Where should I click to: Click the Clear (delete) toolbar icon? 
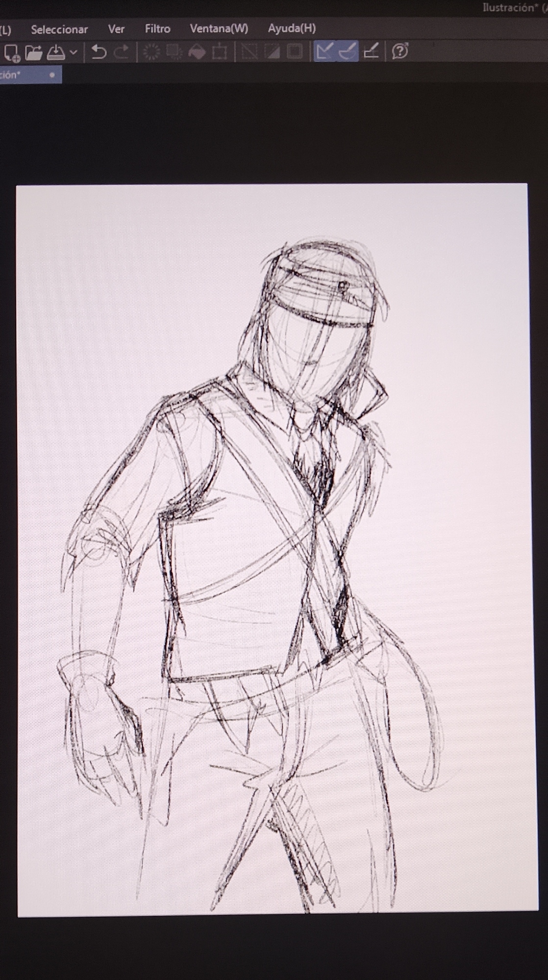[151, 52]
